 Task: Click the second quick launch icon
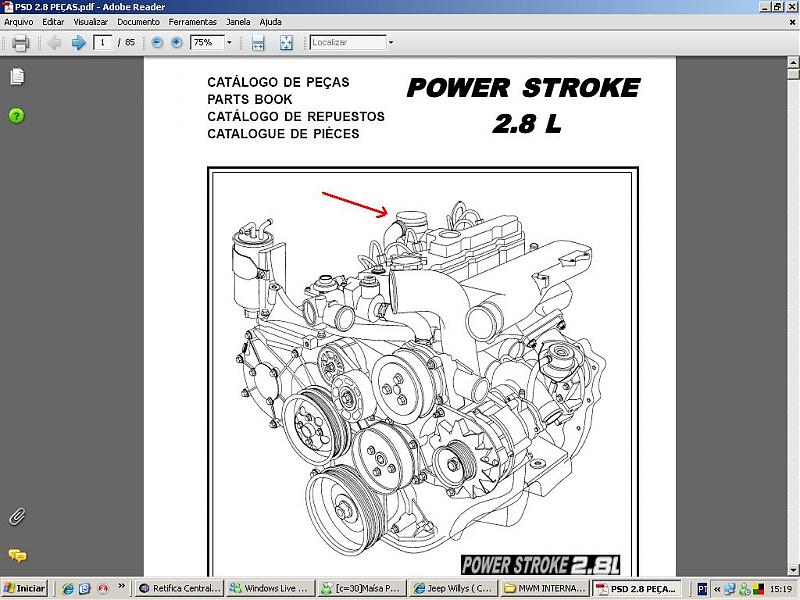pos(85,589)
